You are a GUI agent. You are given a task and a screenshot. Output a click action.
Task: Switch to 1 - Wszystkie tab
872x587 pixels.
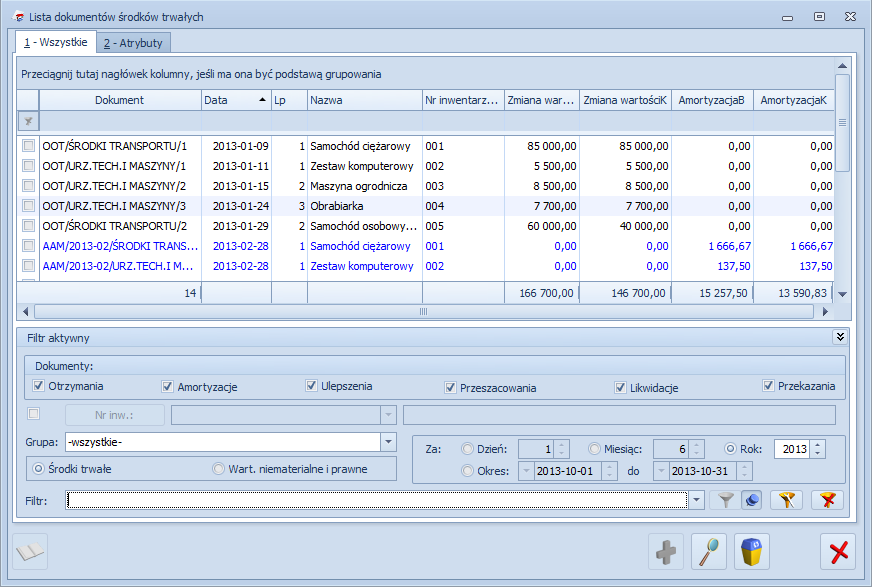coord(56,42)
